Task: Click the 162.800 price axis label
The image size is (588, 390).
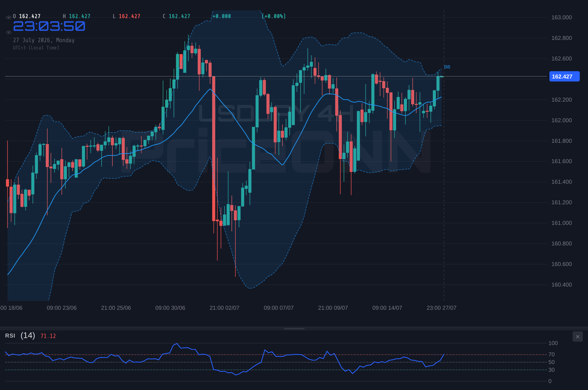Action: (562, 38)
